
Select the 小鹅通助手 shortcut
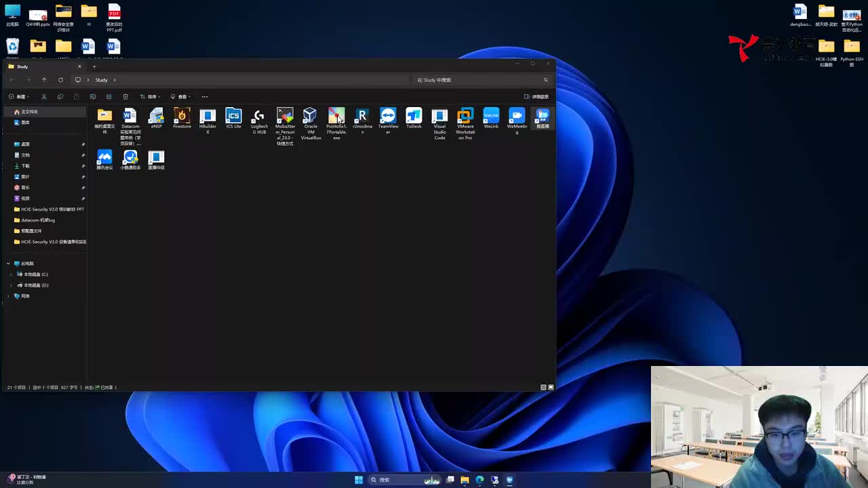[x=130, y=160]
